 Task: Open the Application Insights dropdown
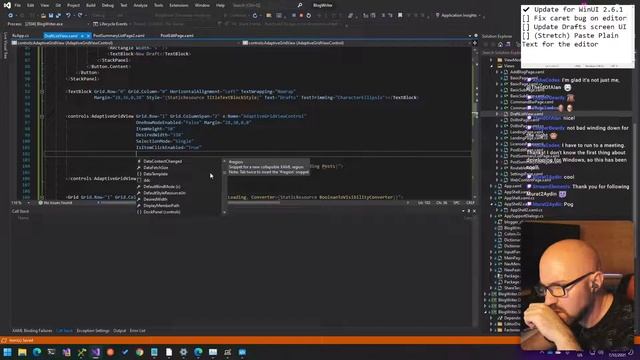(x=459, y=16)
